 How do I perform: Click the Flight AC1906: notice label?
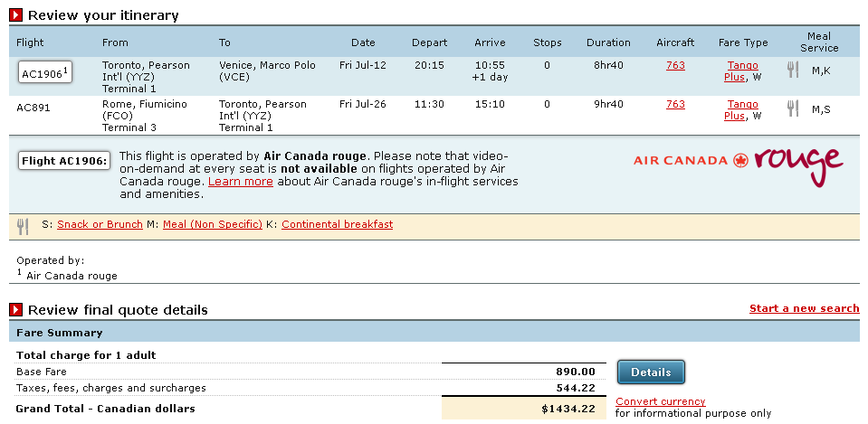click(x=64, y=161)
